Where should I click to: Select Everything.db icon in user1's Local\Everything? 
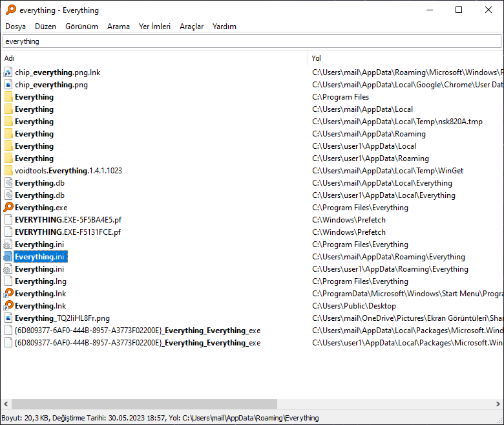[8, 195]
